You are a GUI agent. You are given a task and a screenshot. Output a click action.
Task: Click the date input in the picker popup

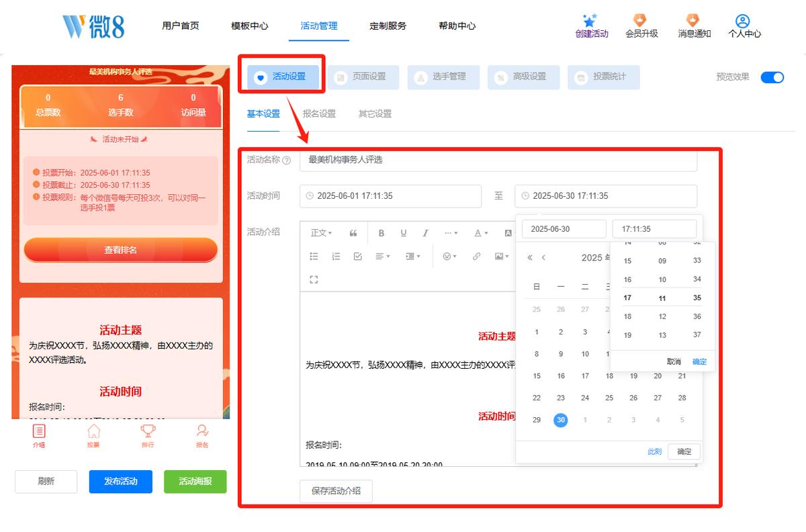click(x=564, y=229)
